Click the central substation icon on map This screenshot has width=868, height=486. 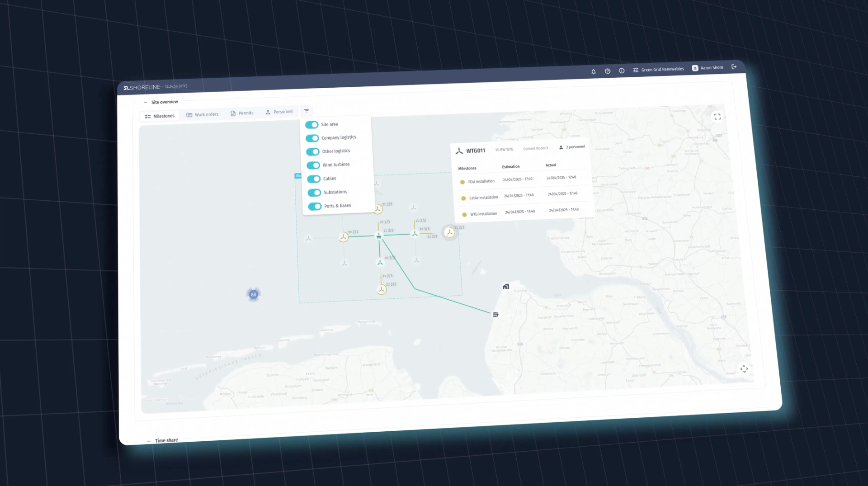pos(379,236)
